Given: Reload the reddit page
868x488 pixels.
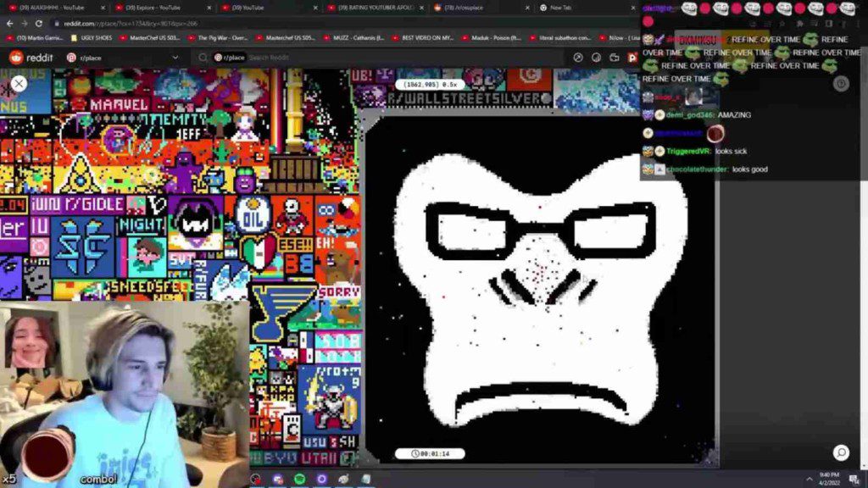Looking at the screenshot, I should [39, 23].
